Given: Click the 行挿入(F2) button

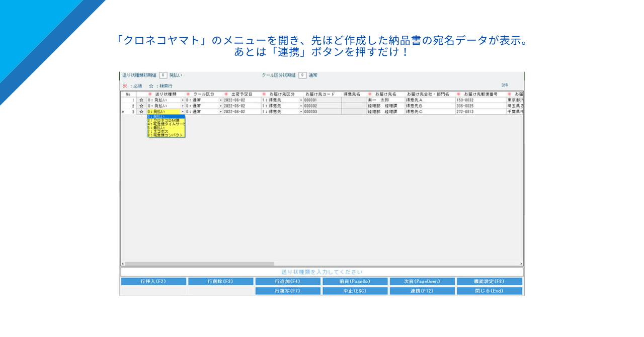Looking at the screenshot, I should coord(153,282).
